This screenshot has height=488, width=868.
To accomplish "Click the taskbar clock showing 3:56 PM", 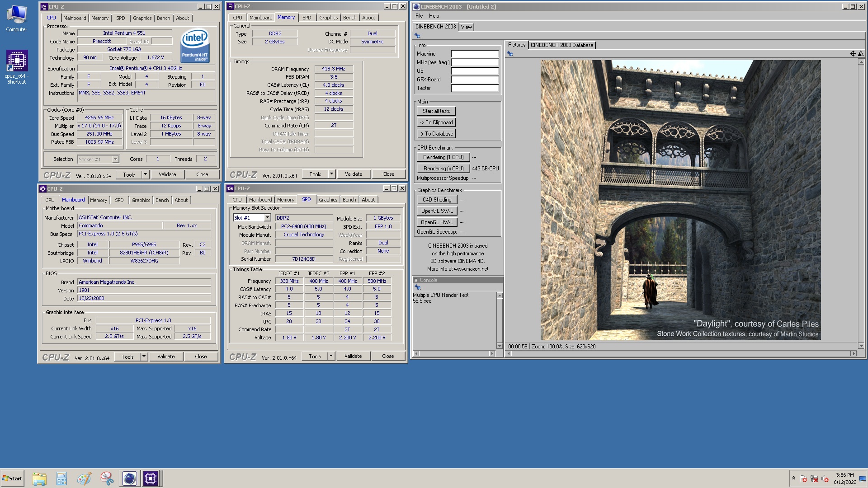I will click(x=844, y=479).
